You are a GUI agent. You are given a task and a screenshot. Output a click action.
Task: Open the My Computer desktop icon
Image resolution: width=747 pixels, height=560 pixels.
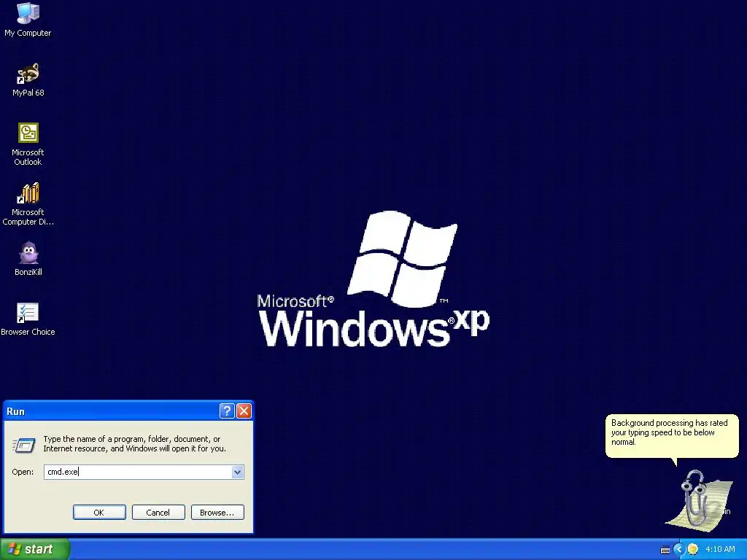point(28,19)
